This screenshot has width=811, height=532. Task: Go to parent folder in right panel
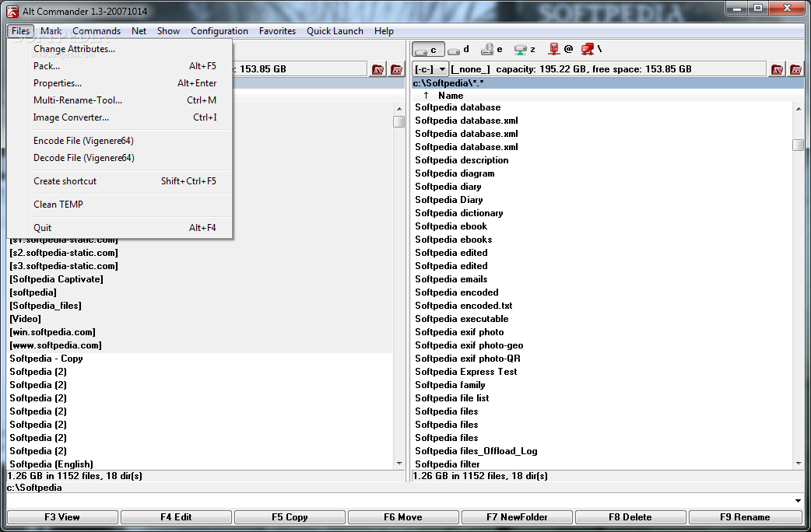point(795,69)
